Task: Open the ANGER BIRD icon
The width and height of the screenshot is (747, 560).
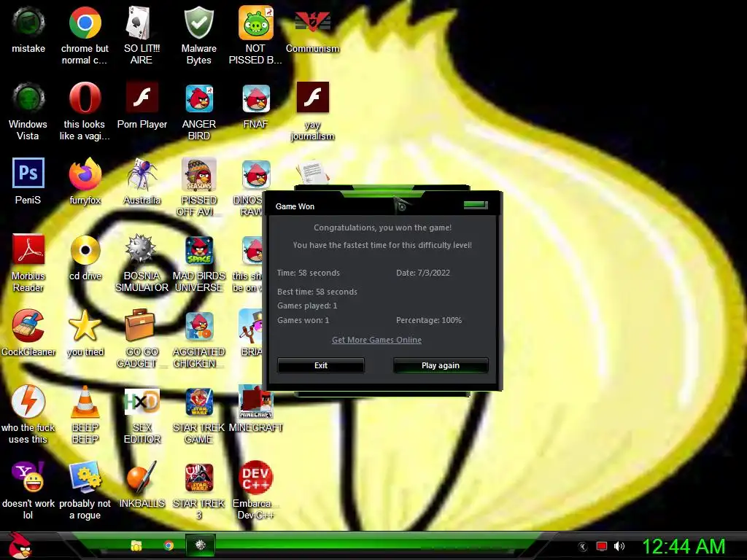Action: (198, 98)
